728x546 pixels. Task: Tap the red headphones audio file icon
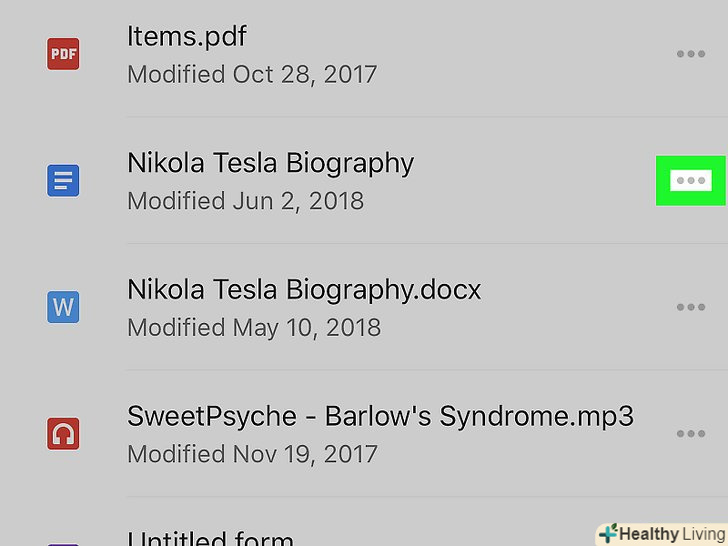63,434
